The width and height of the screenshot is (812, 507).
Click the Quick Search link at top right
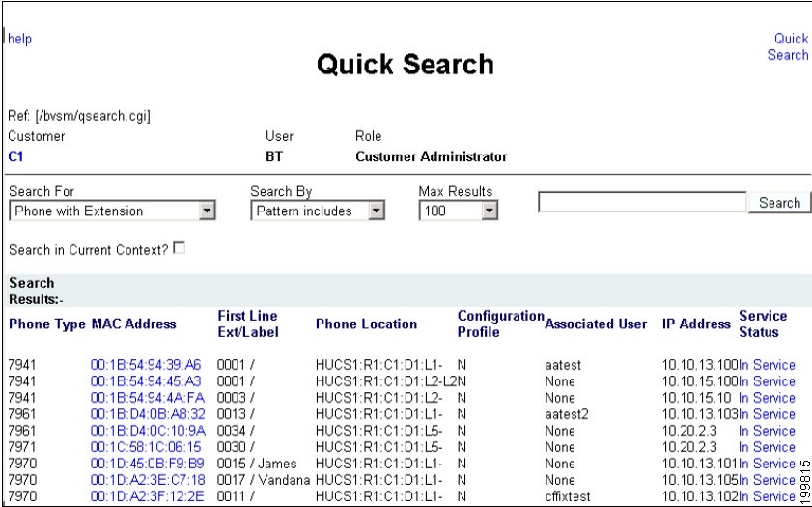pos(788,46)
